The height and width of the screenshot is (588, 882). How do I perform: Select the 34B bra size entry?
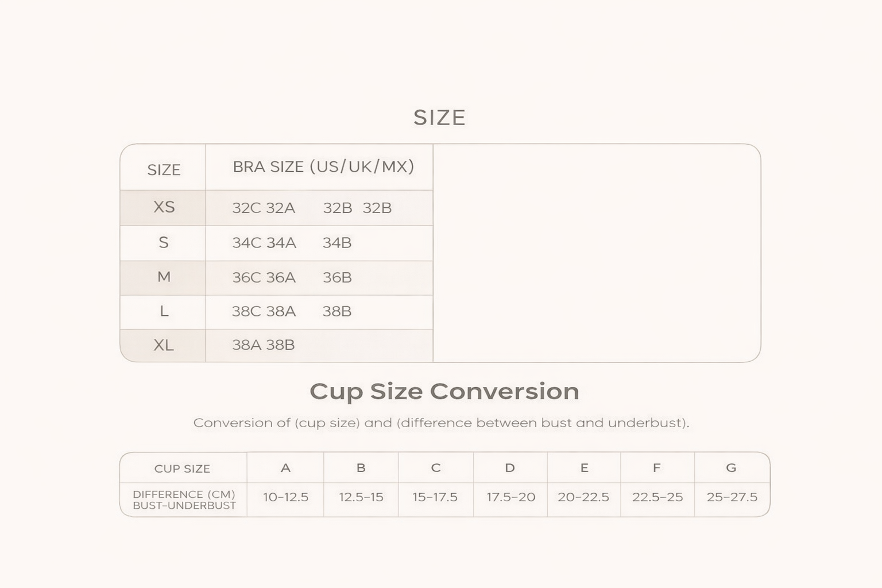click(337, 243)
